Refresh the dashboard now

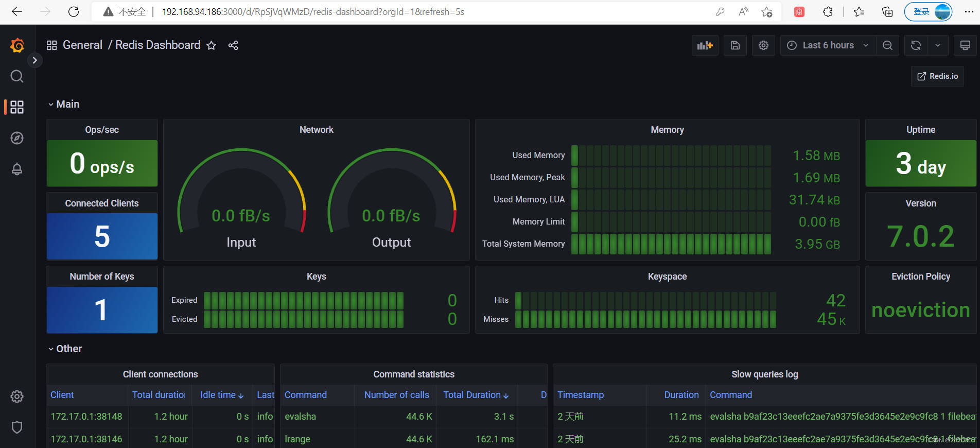point(916,45)
